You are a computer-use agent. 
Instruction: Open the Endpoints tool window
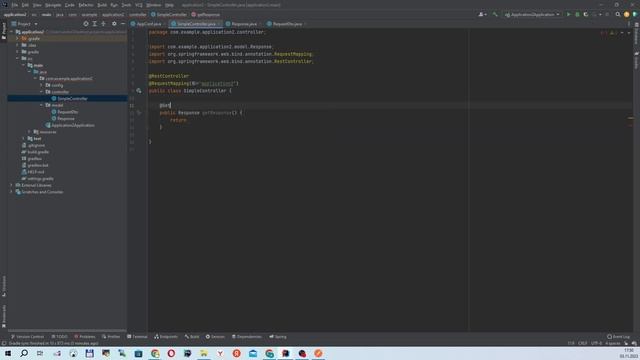click(x=166, y=337)
